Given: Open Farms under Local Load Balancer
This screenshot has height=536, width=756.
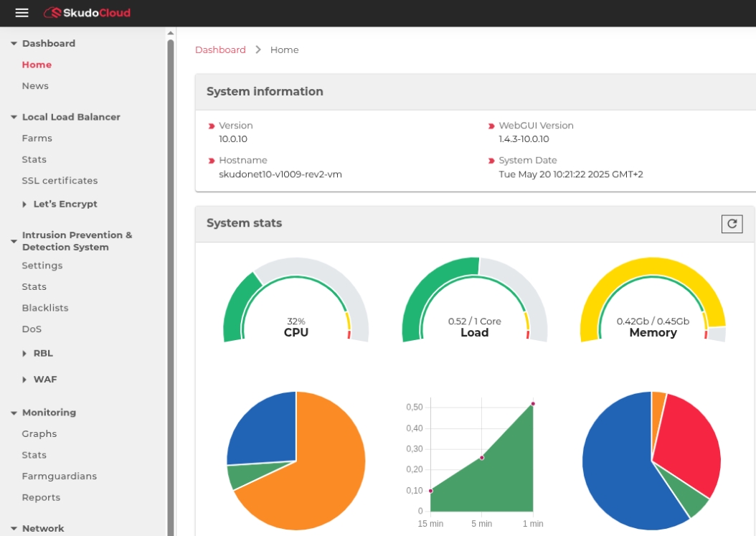Looking at the screenshot, I should pos(37,138).
